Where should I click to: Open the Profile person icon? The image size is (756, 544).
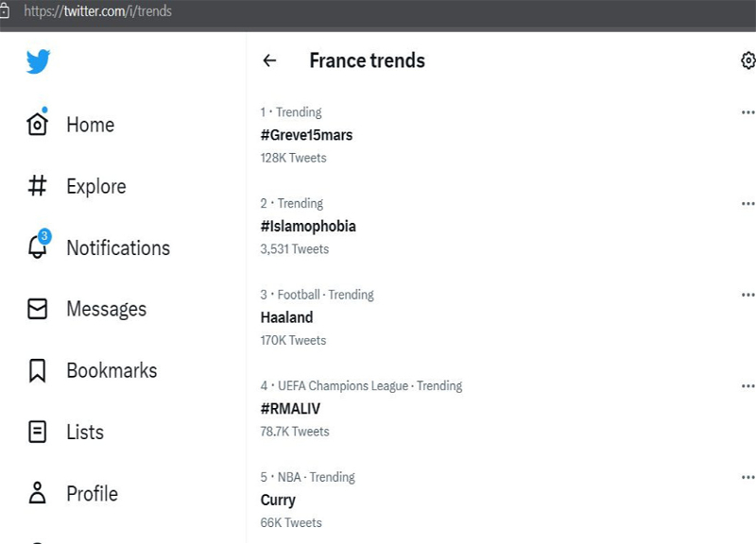click(x=37, y=493)
